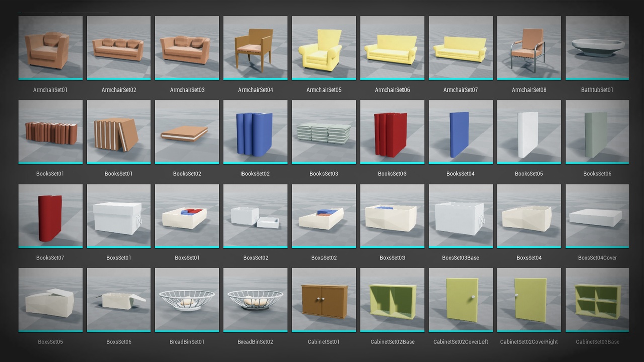Open BooksSet03 thumbnail with stacked green books
This screenshot has height=362, width=644.
324,132
